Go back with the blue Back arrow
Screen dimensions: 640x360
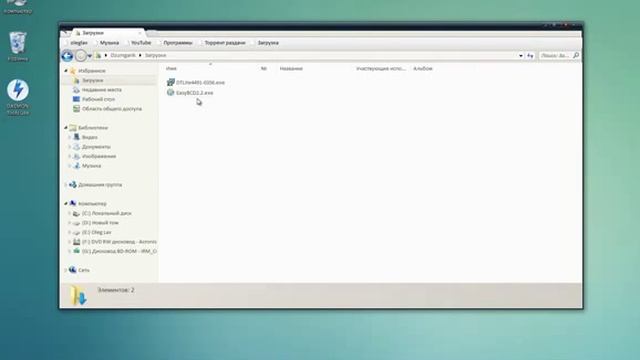coord(67,56)
